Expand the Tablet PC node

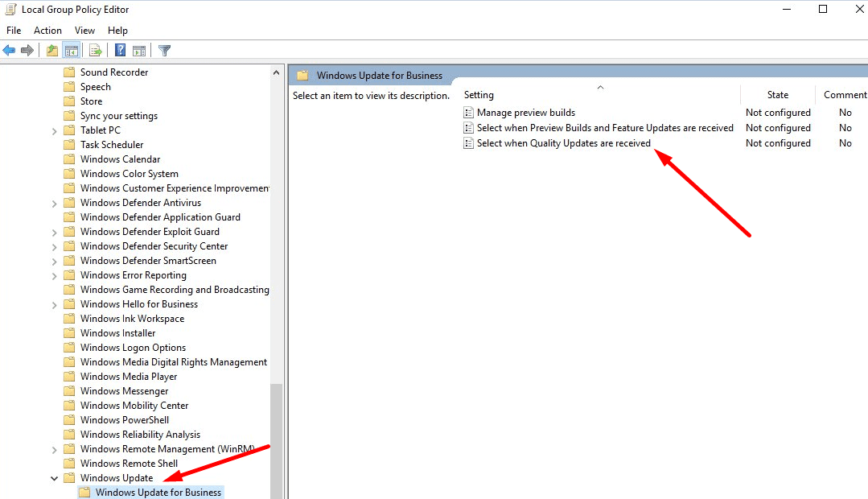[54, 131]
